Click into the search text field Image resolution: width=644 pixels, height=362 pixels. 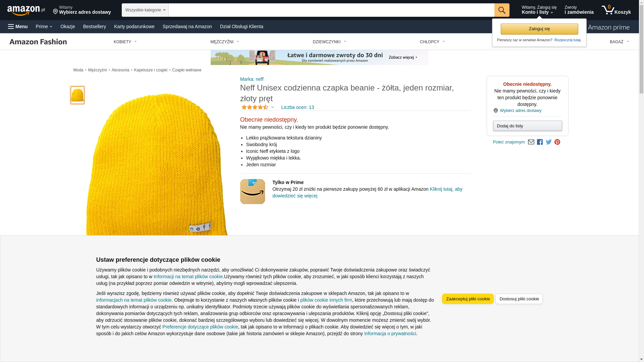(331, 10)
